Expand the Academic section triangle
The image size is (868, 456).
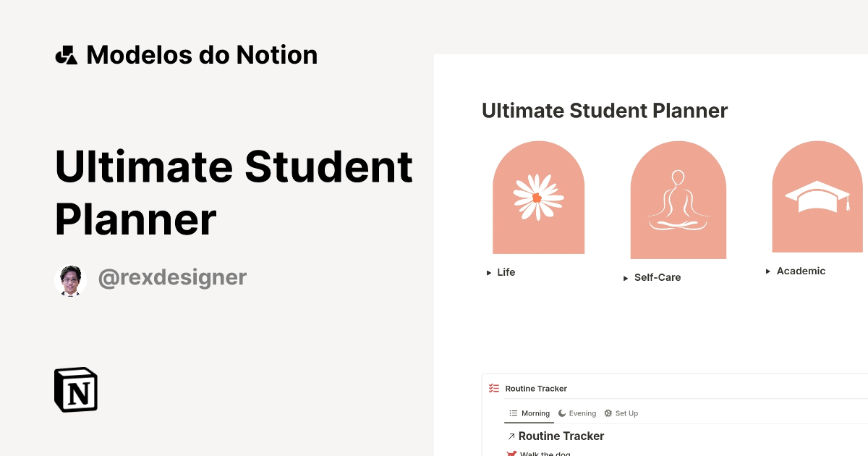(x=767, y=271)
